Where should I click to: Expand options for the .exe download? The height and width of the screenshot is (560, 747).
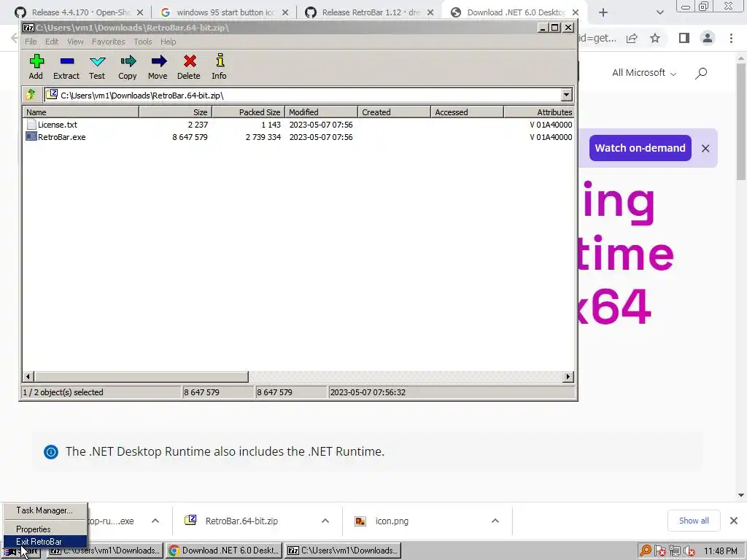click(155, 521)
